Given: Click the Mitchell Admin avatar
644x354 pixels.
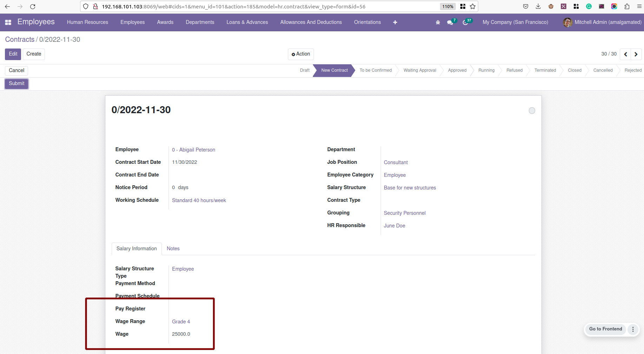Looking at the screenshot, I should pos(567,22).
